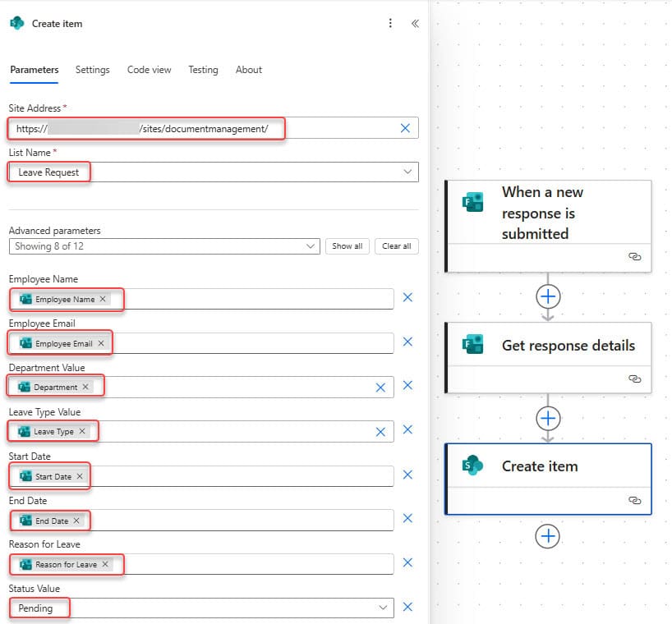This screenshot has height=624, width=672.
Task: Click the Clear all button
Action: pyautogui.click(x=396, y=245)
